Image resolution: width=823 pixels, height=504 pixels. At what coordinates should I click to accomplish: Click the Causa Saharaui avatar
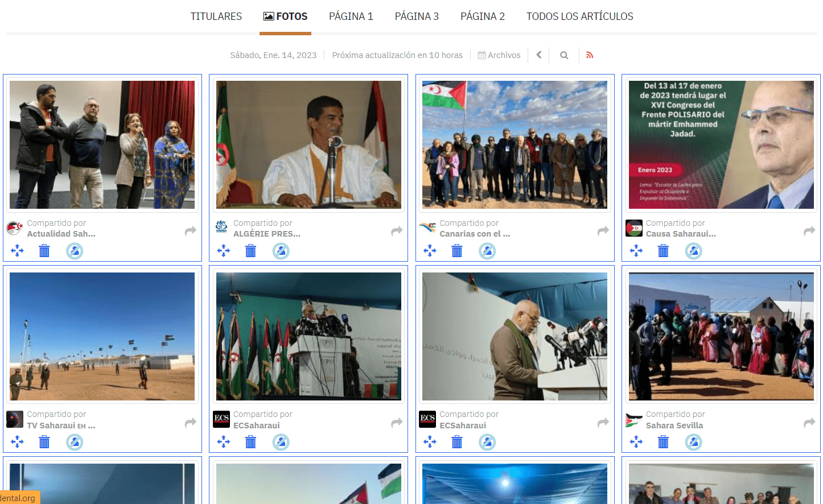pos(634,228)
